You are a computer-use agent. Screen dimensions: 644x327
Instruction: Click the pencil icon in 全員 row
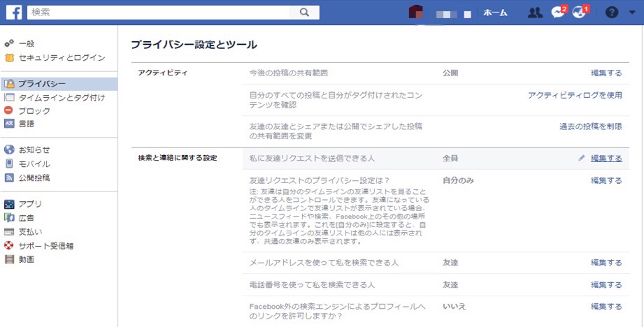[581, 158]
